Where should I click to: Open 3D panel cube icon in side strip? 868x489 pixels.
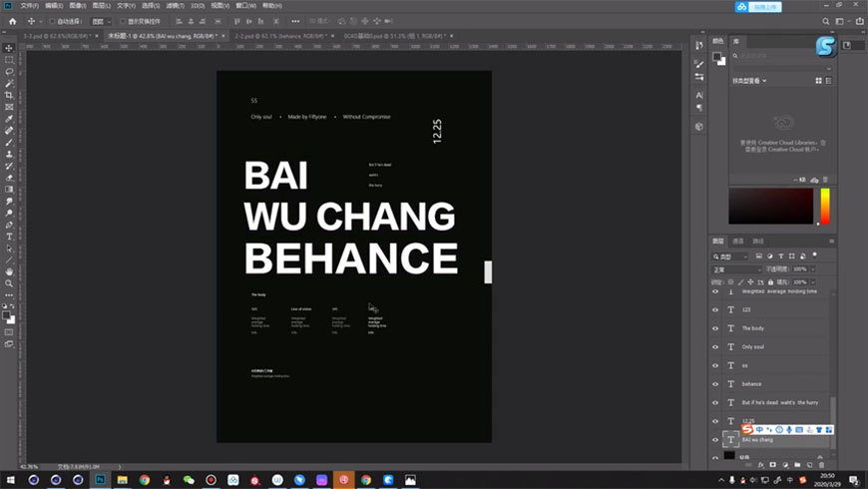[699, 127]
